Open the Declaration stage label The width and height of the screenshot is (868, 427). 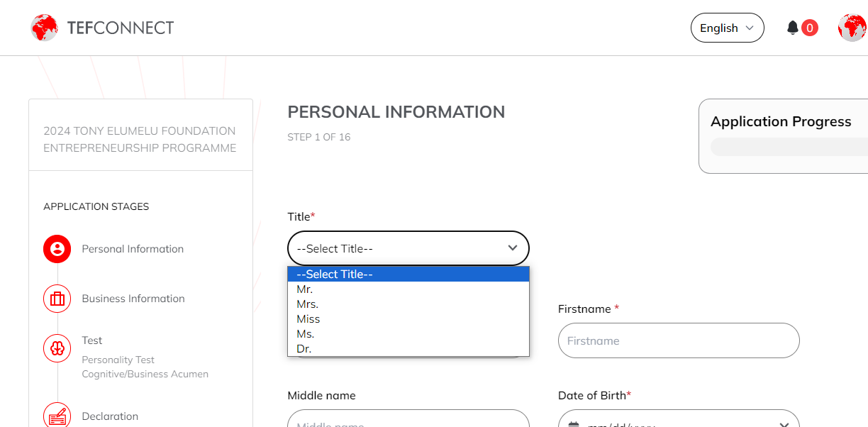tap(110, 416)
